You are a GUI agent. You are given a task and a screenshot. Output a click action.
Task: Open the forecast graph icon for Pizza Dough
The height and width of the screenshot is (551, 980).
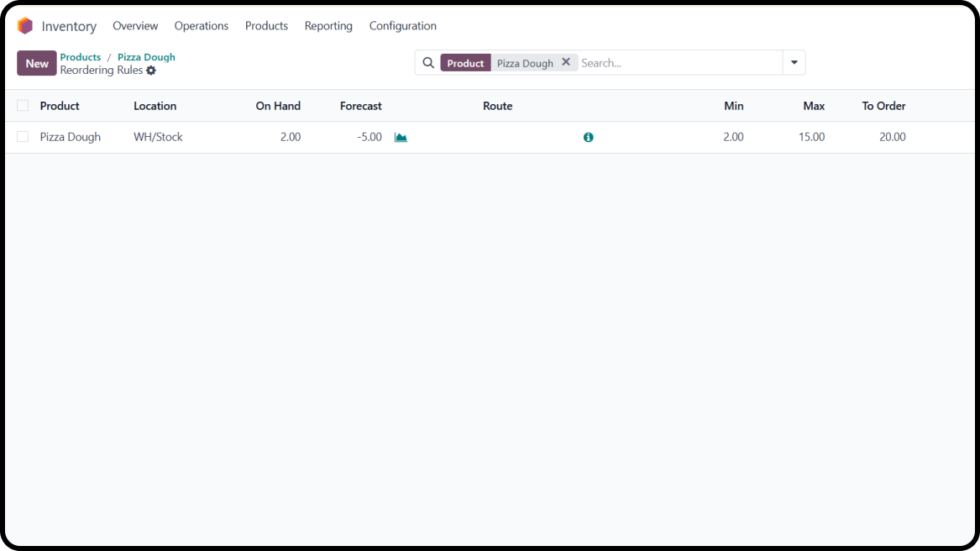(x=401, y=137)
